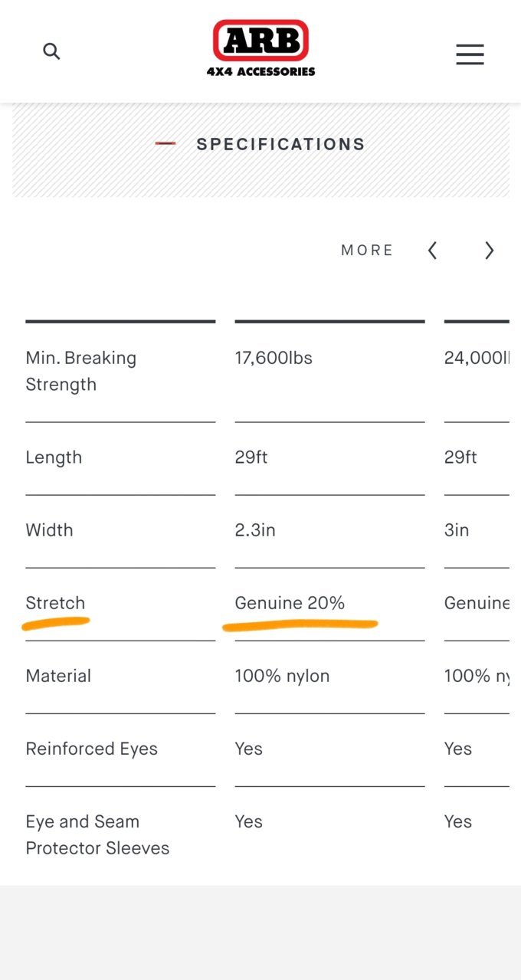Screen dimensions: 521x980
Task: Click the Length row label
Action: [54, 457]
